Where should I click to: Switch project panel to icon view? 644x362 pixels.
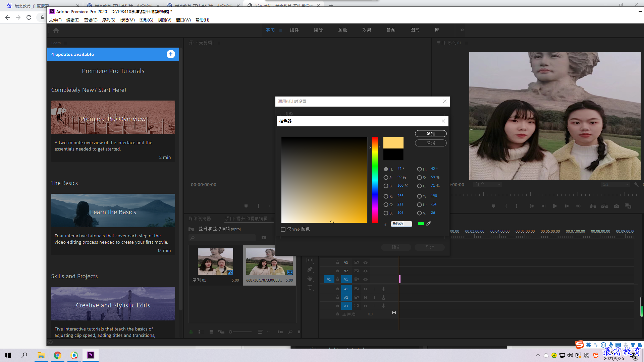[x=211, y=332]
